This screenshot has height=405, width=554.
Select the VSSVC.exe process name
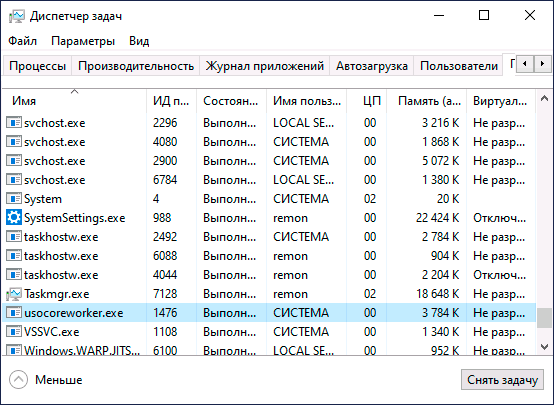pyautogui.click(x=52, y=332)
